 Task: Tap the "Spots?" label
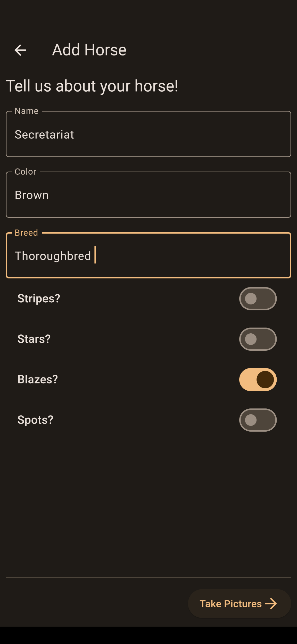[35, 420]
